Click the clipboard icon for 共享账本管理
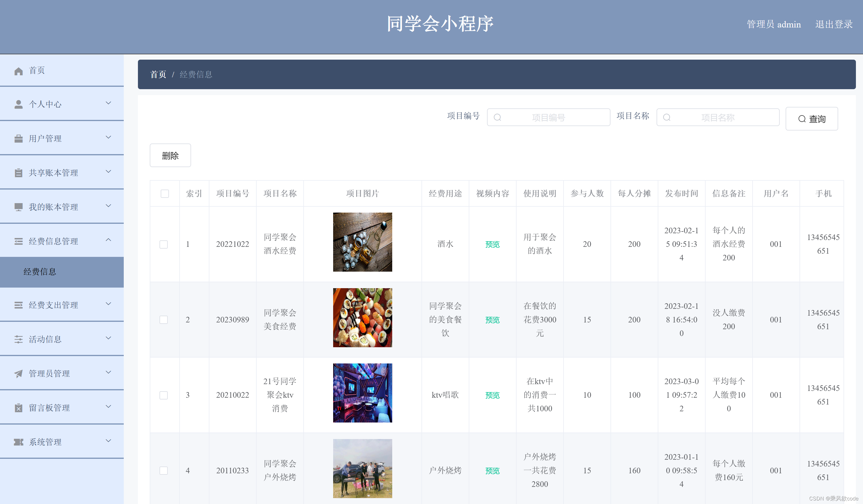Viewport: 863px width, 504px height. (x=19, y=173)
